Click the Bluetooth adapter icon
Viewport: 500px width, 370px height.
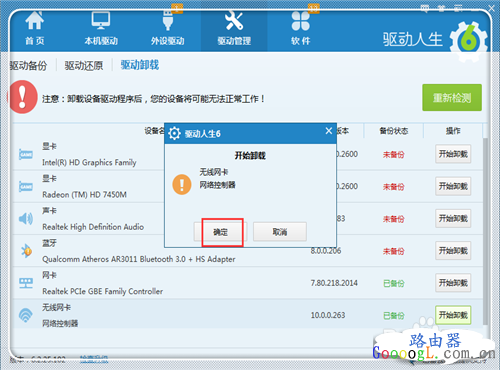tap(26, 251)
